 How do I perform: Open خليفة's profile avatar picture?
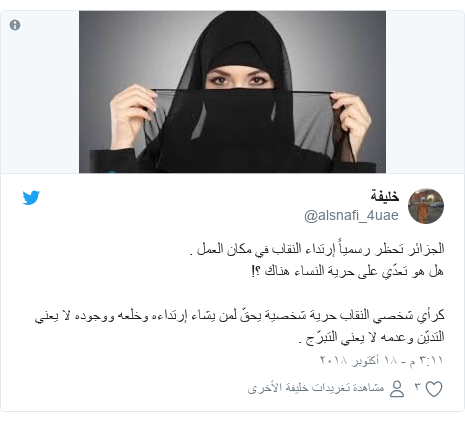(426, 206)
